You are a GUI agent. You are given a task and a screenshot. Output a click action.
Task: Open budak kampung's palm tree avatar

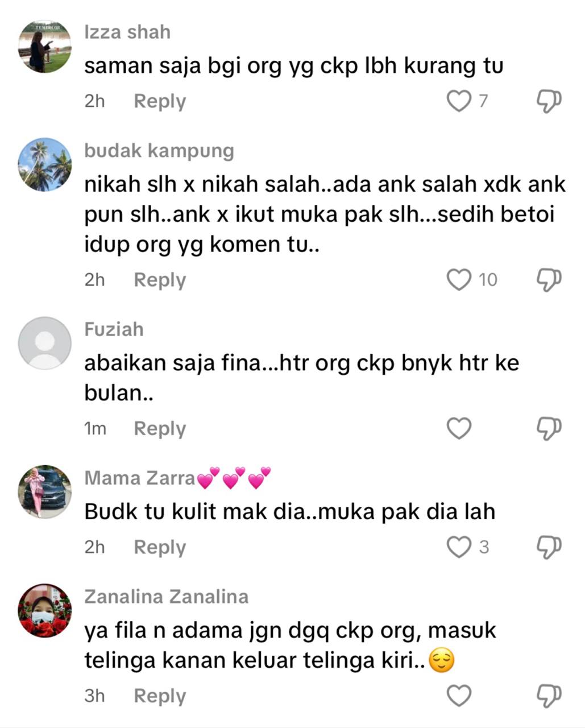pos(45,165)
